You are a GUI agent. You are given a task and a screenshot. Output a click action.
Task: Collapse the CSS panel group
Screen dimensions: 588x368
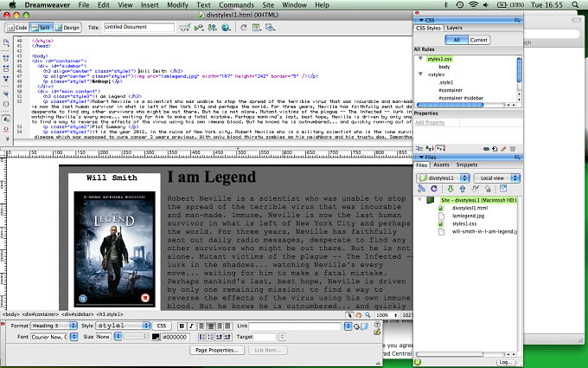tap(421, 20)
